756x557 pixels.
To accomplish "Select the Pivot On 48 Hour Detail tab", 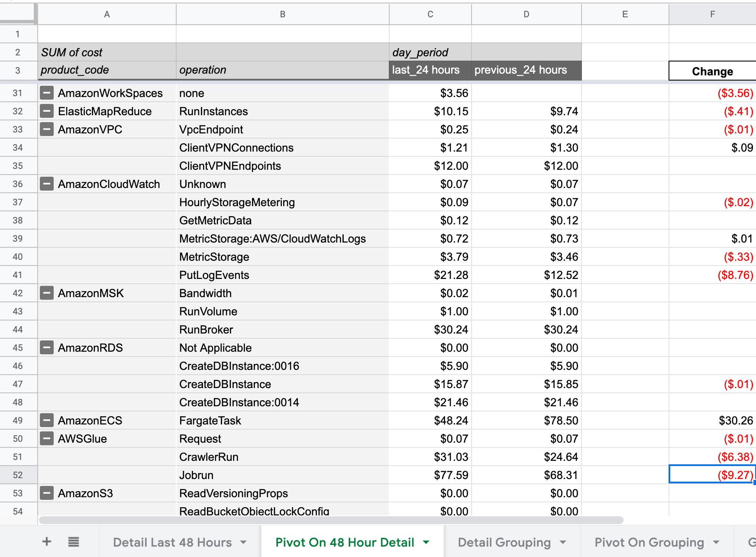I will pyautogui.click(x=345, y=542).
